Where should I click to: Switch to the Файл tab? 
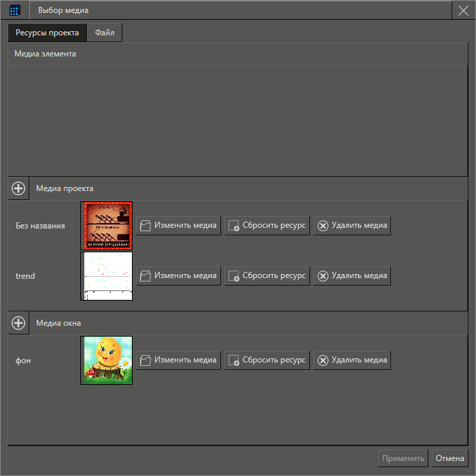105,33
